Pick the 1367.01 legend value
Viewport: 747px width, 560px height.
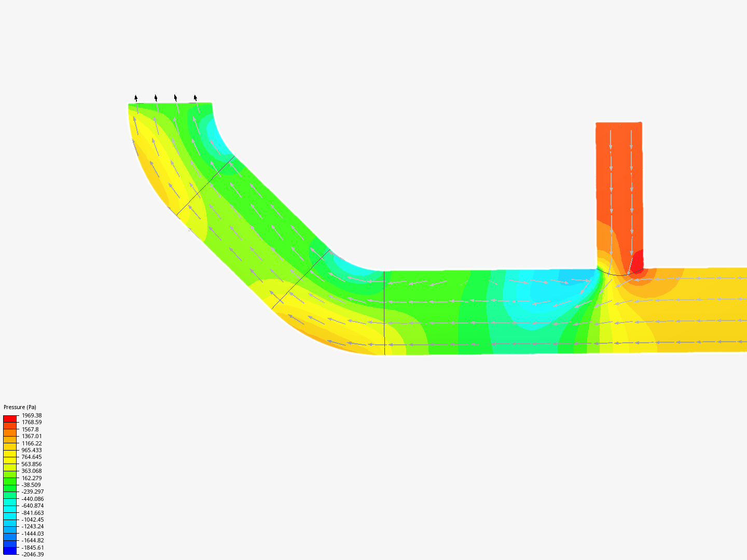(x=32, y=436)
